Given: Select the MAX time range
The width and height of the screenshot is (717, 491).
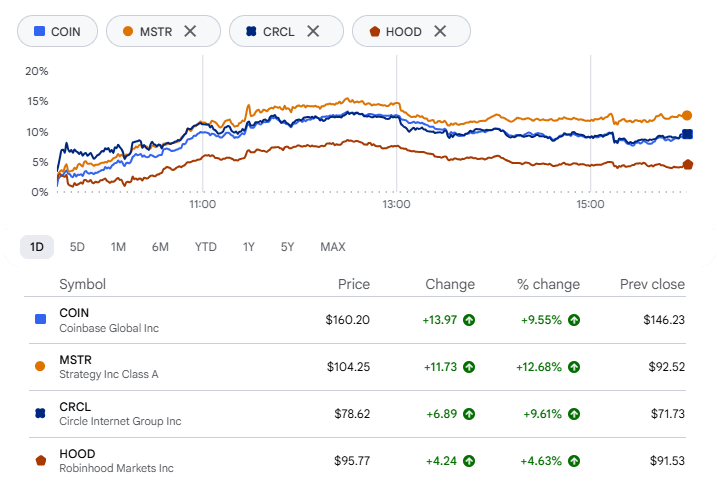Looking at the screenshot, I should [332, 247].
